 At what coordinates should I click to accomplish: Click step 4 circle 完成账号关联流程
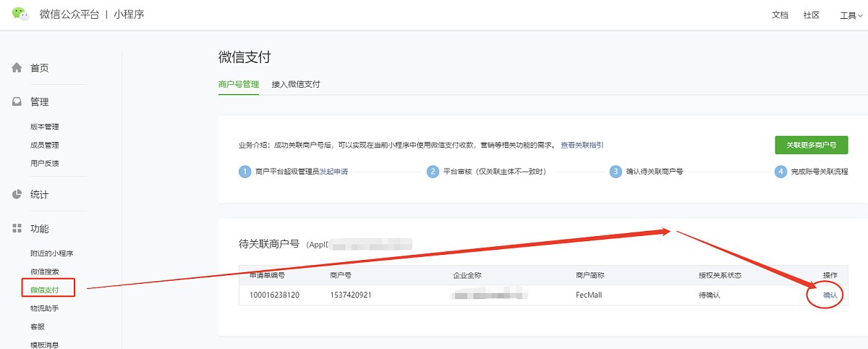(x=780, y=172)
